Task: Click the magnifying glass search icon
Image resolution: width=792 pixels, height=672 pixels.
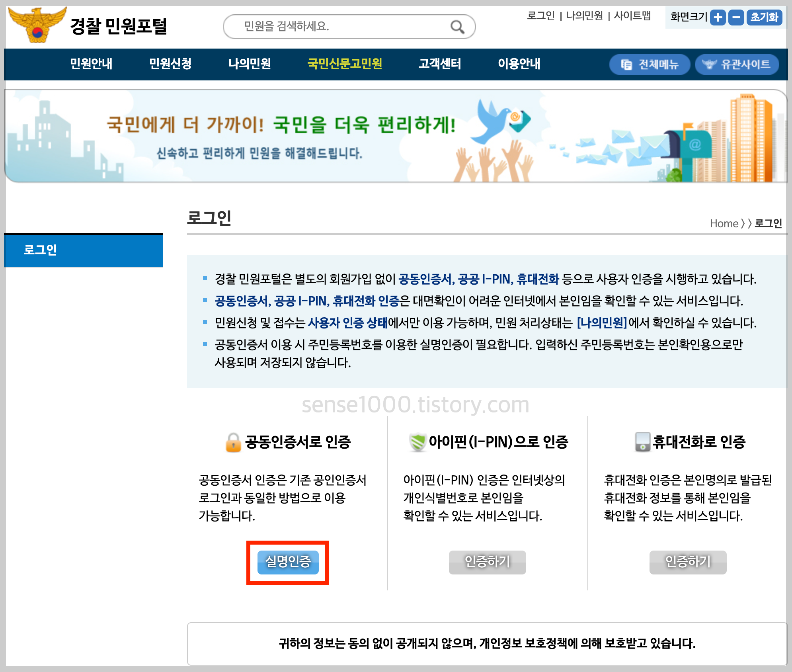Action: tap(458, 27)
